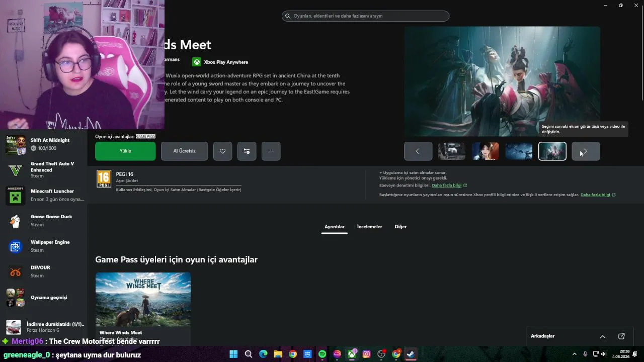Focus the Xbox search field
Screen dimensions: 644x362
[x=365, y=16]
